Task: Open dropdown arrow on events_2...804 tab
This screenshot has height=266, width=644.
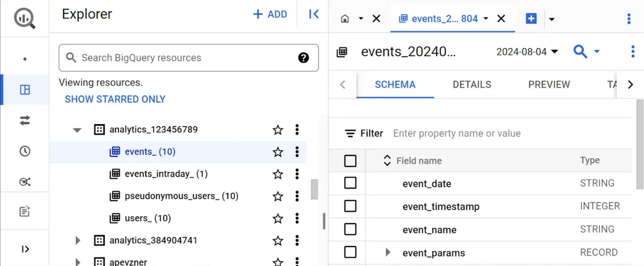Action: coord(486,19)
